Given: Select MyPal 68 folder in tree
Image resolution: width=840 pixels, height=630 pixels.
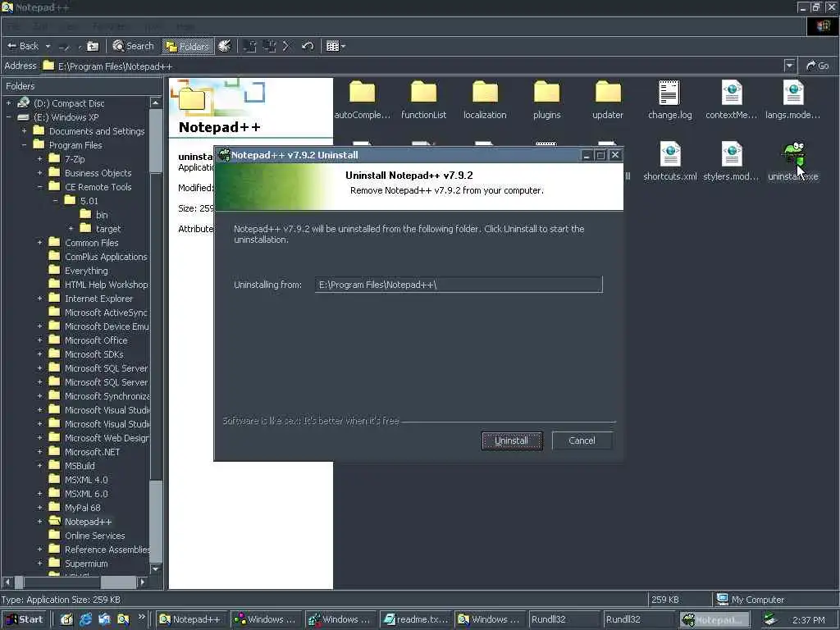Looking at the screenshot, I should [82, 507].
